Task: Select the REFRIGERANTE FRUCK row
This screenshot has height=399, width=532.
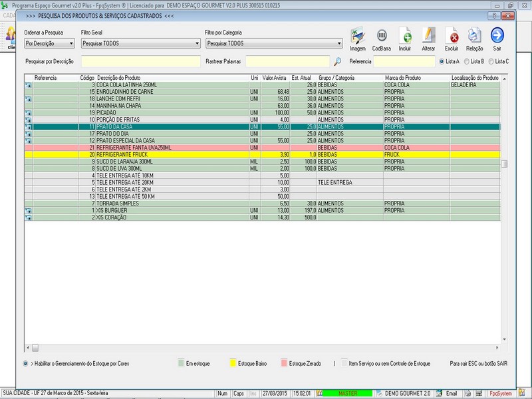Action: click(262, 155)
